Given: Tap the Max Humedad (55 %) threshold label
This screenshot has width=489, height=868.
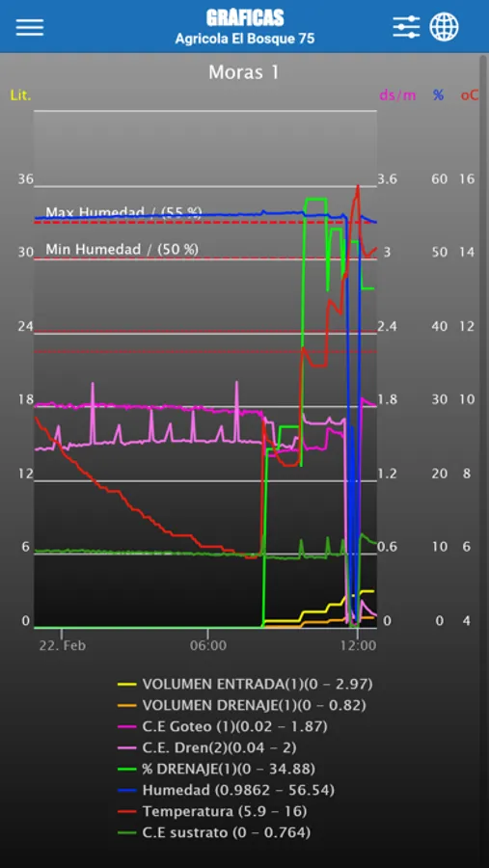Looking at the screenshot, I should point(123,212).
